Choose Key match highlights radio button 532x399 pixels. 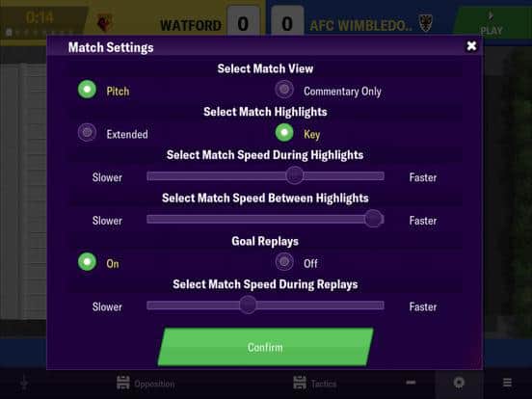coord(284,133)
